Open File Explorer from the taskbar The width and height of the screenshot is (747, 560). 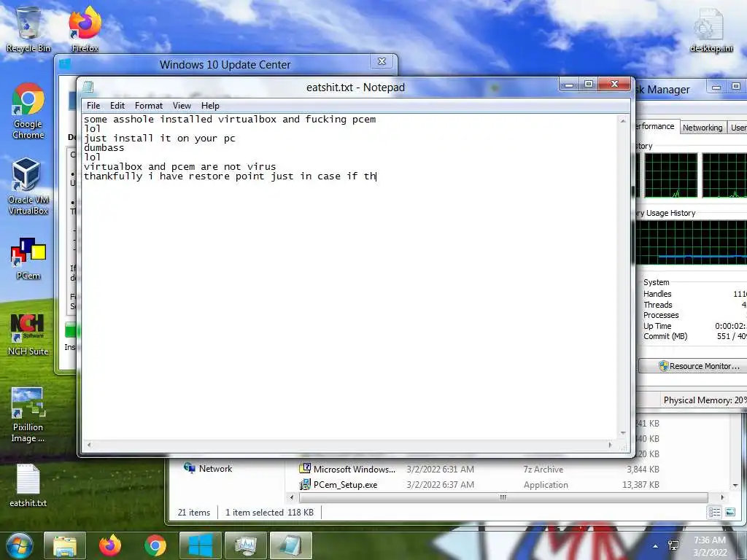pos(65,545)
